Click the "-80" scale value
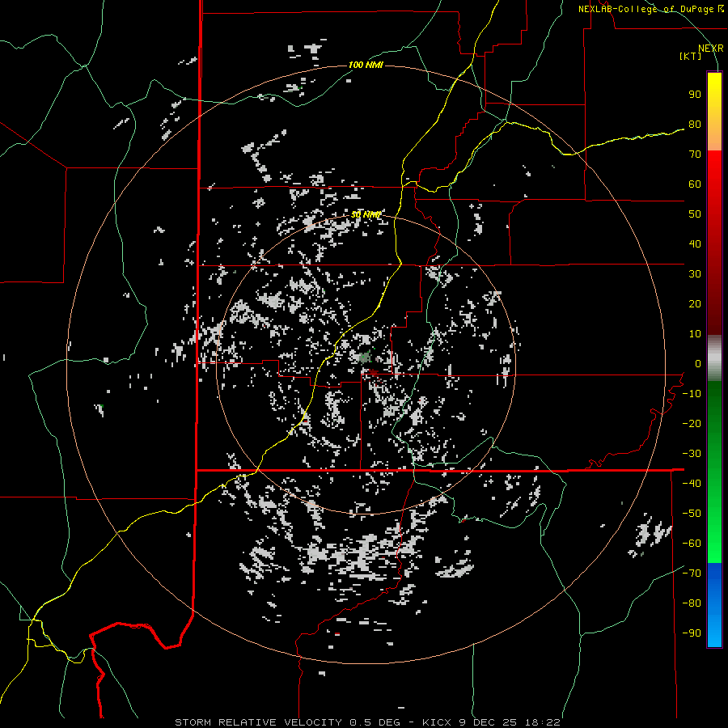728x728 pixels. (x=692, y=603)
